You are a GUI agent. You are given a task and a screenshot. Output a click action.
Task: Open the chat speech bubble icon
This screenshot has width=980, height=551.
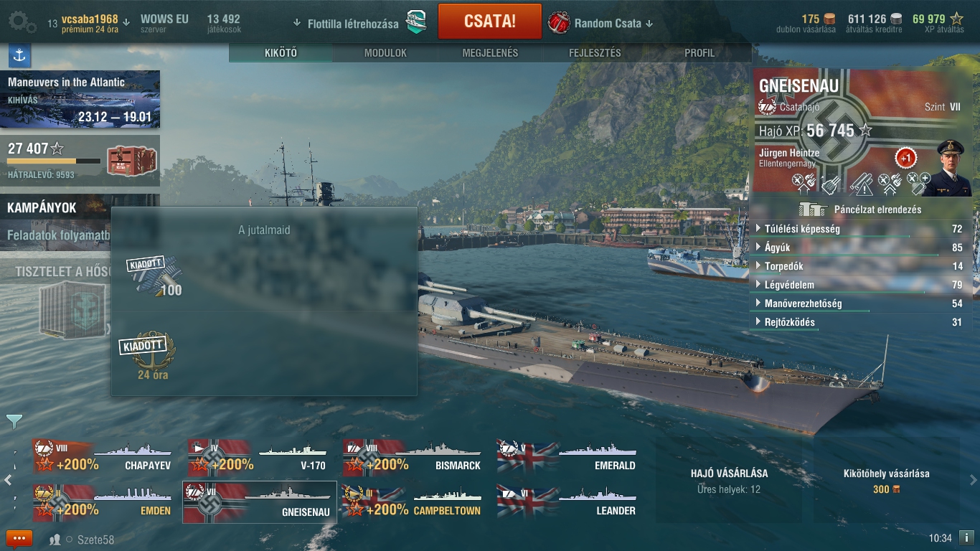click(19, 538)
